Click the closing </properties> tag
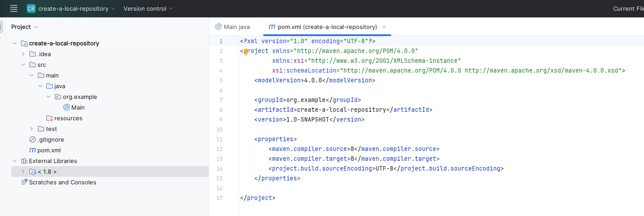Image resolution: width=644 pixels, height=216 pixels. tap(277, 179)
